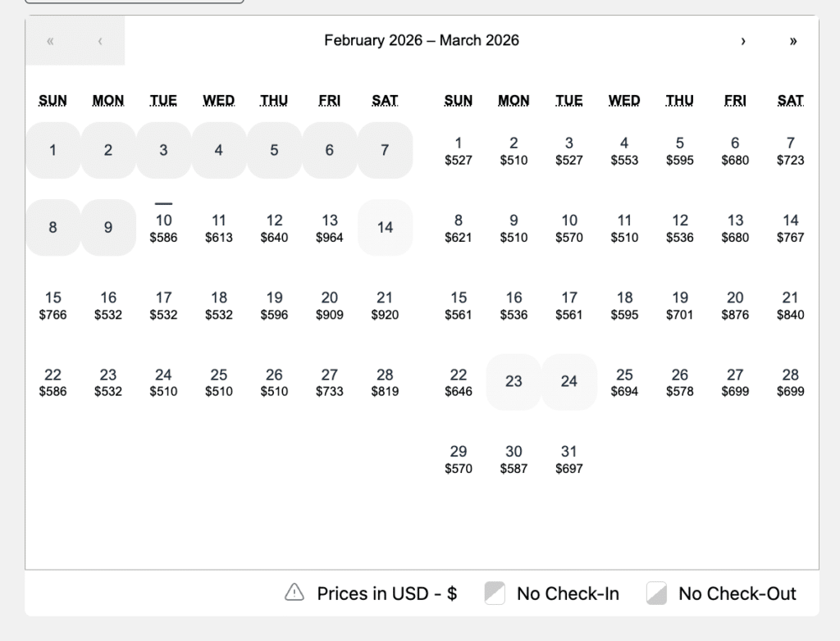Image resolution: width=840 pixels, height=641 pixels.
Task: Click the unavailable March 23 date
Action: 514,382
